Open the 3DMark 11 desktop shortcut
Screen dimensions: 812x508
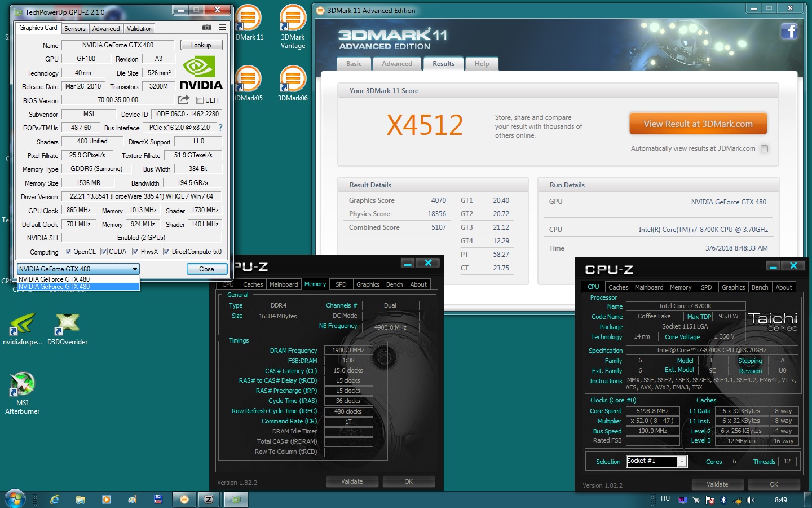pos(248,24)
